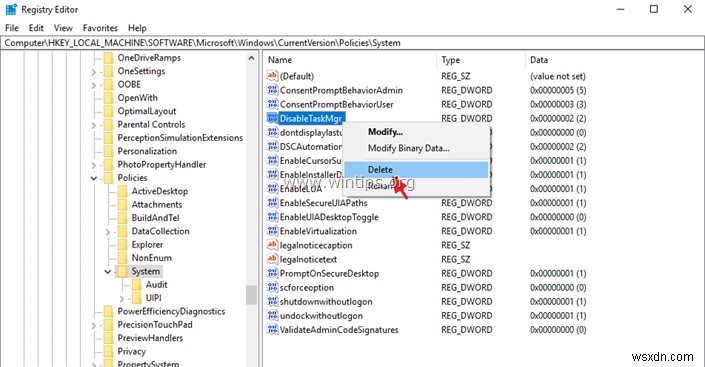Viewport: 705px width, 367px height.
Task: Click the ActiveDesktop folder icon
Action: (x=122, y=191)
